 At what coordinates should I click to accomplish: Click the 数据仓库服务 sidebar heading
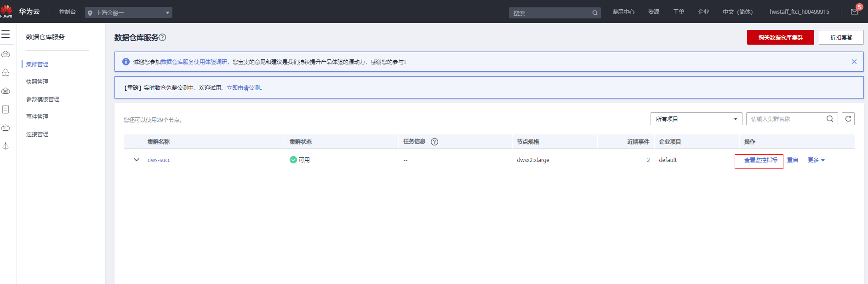(x=46, y=37)
